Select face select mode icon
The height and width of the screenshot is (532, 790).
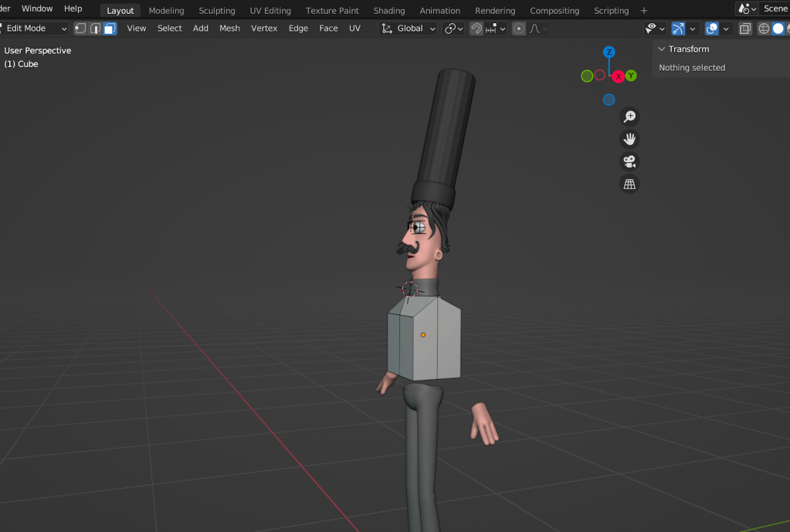point(109,29)
